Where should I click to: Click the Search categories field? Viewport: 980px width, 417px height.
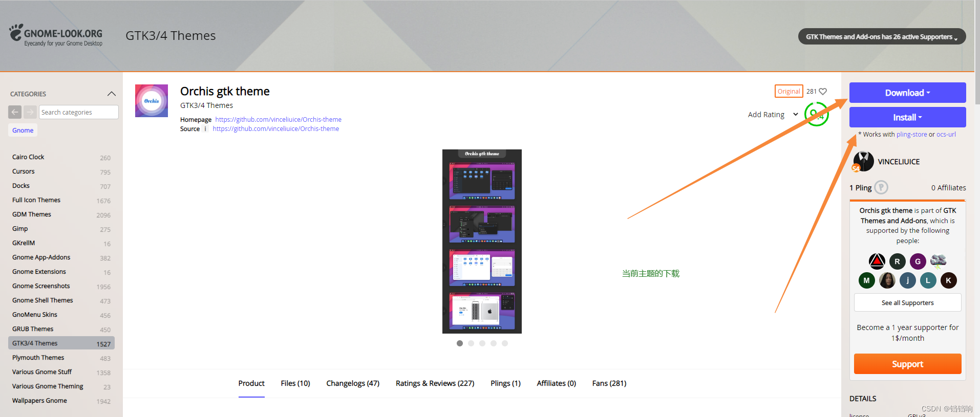79,112
